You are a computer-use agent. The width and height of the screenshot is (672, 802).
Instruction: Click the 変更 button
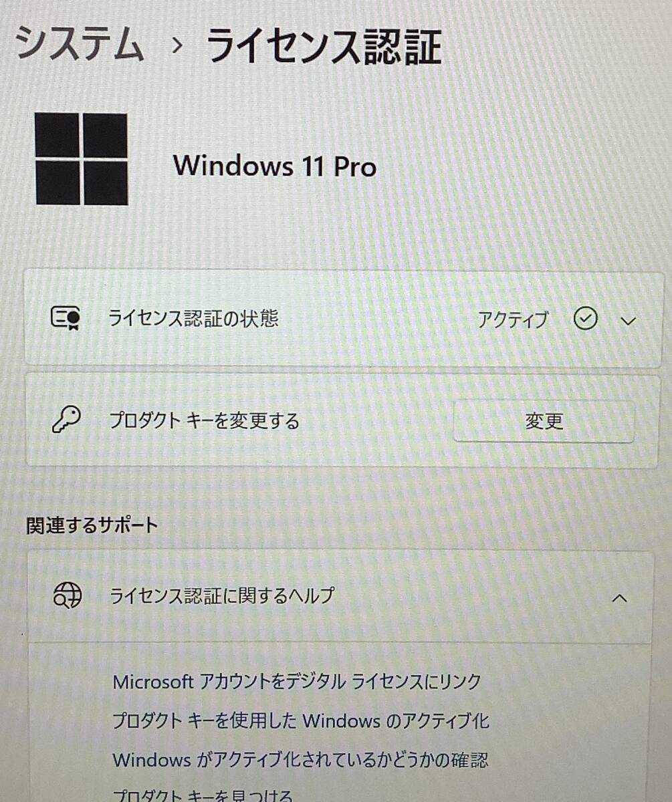[x=544, y=422]
